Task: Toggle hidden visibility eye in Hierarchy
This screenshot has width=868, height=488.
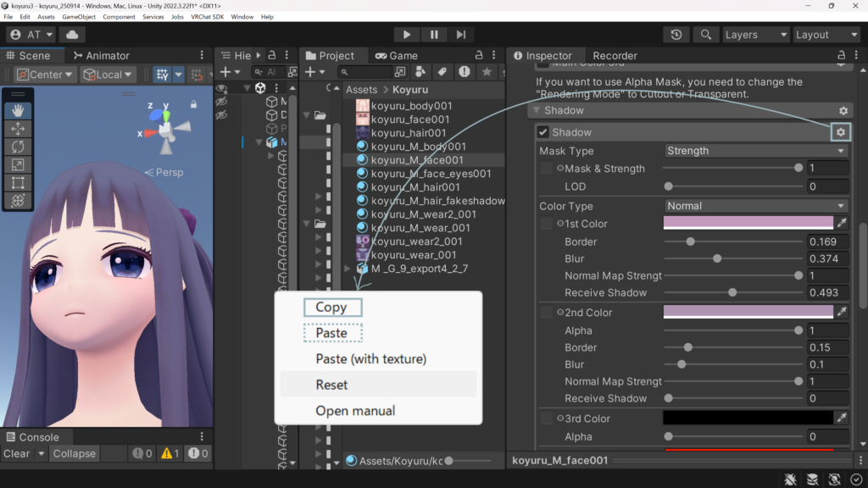Action: 221,102
